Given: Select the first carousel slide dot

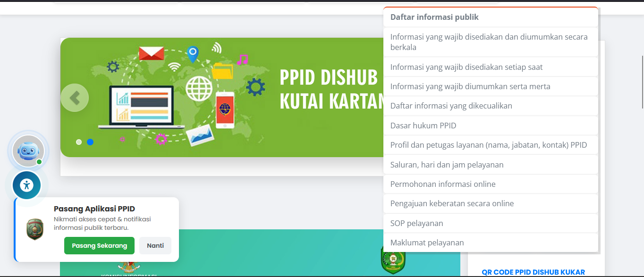Looking at the screenshot, I should pyautogui.click(x=79, y=142).
